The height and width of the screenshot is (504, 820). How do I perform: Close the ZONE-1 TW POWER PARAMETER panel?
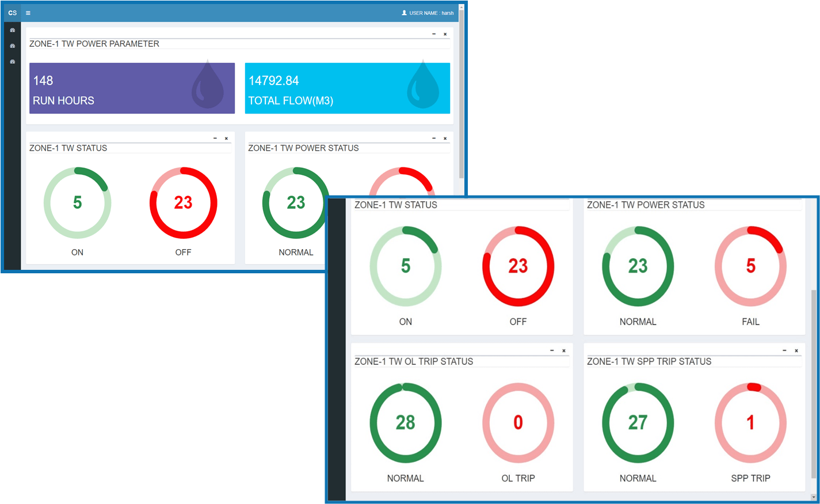[x=445, y=34]
